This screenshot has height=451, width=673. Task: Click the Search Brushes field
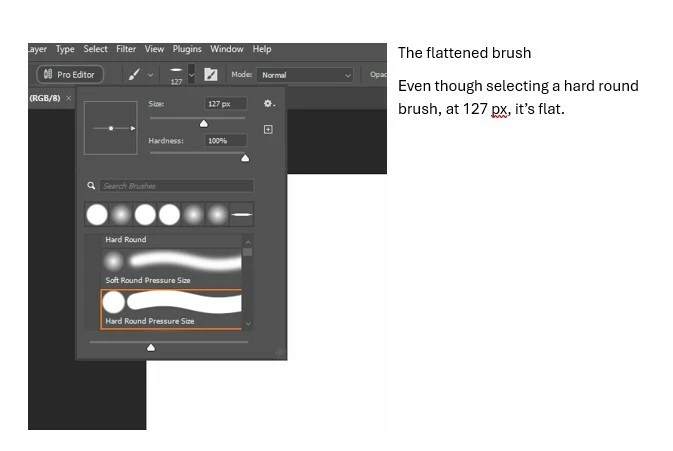[x=176, y=186]
